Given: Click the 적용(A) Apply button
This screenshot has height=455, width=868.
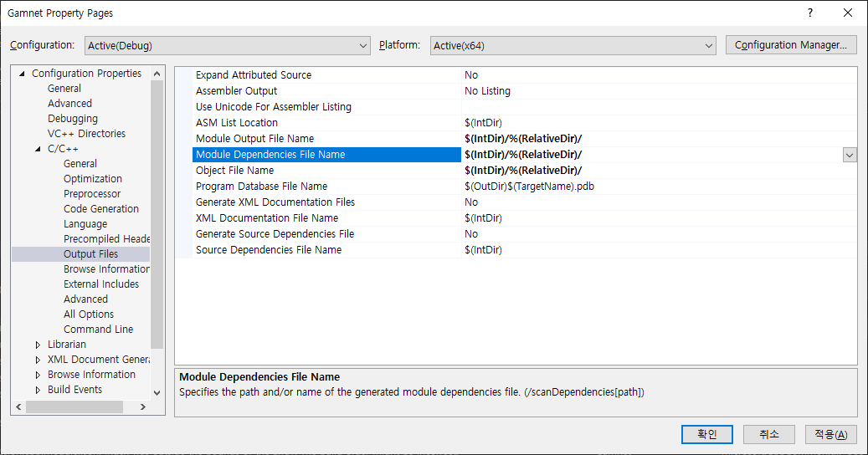Looking at the screenshot, I should (x=831, y=434).
